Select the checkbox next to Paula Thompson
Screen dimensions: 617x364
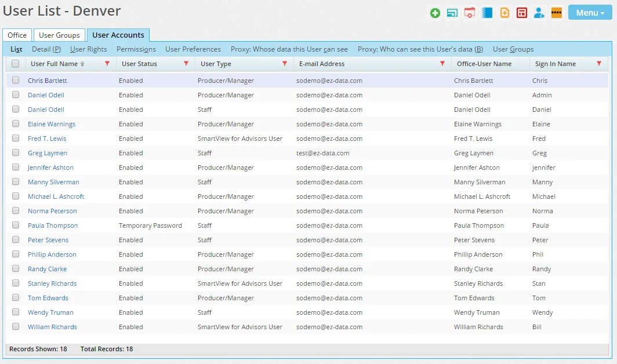point(16,225)
